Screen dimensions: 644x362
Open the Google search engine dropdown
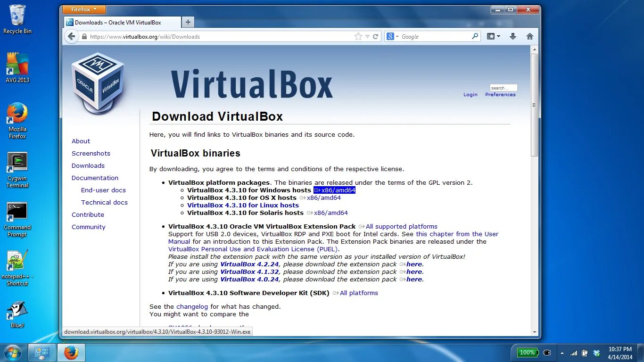tap(393, 36)
